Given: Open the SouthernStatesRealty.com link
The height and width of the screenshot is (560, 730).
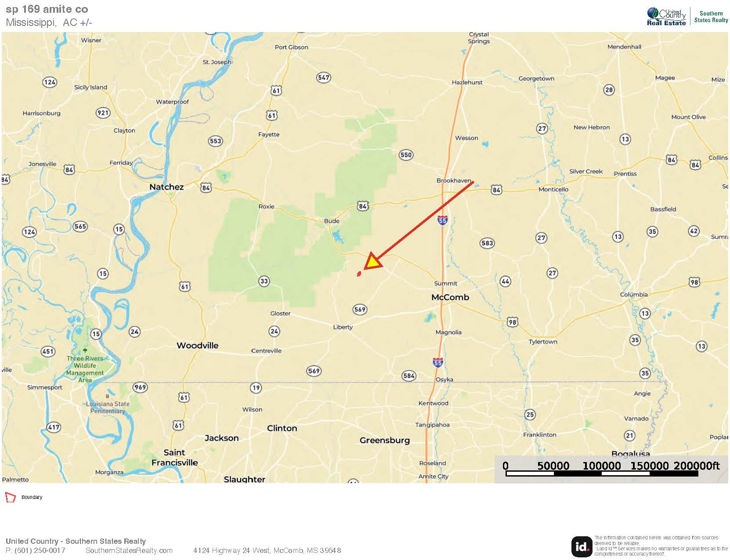Looking at the screenshot, I should 129,550.
